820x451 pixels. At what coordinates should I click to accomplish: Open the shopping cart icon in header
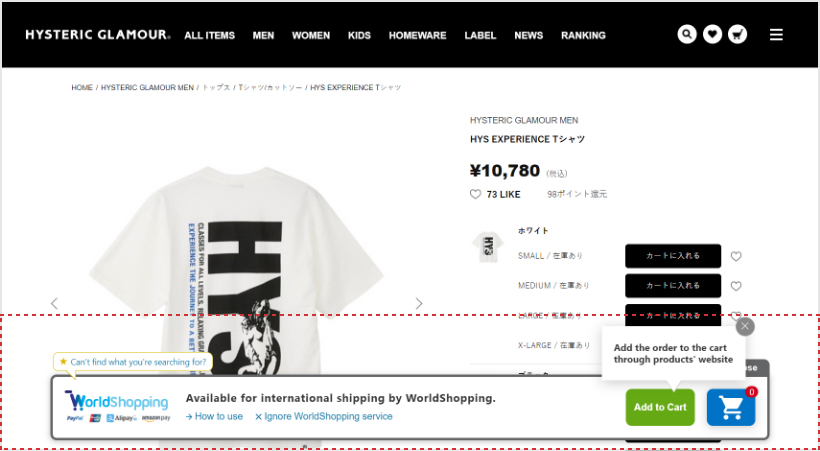pos(737,35)
